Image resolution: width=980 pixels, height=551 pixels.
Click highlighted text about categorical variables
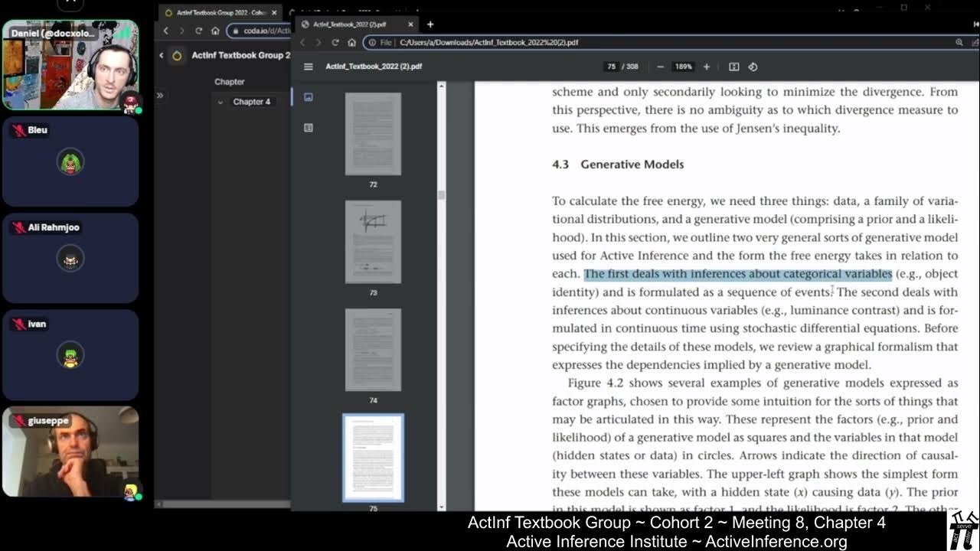click(x=738, y=274)
